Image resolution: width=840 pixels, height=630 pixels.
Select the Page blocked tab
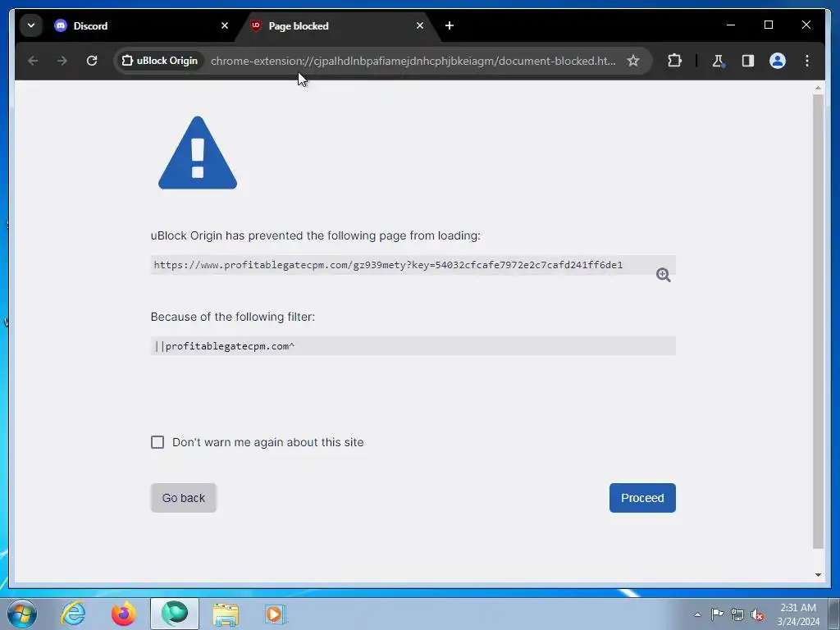coord(337,25)
